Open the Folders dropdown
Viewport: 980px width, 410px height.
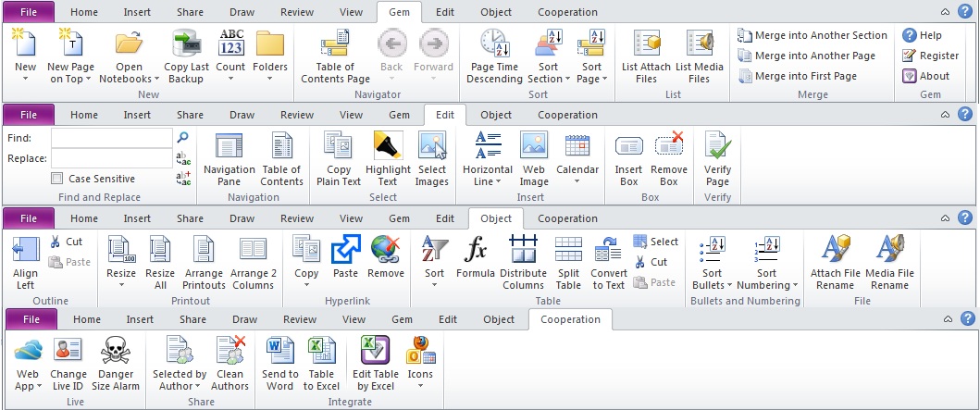pos(270,79)
